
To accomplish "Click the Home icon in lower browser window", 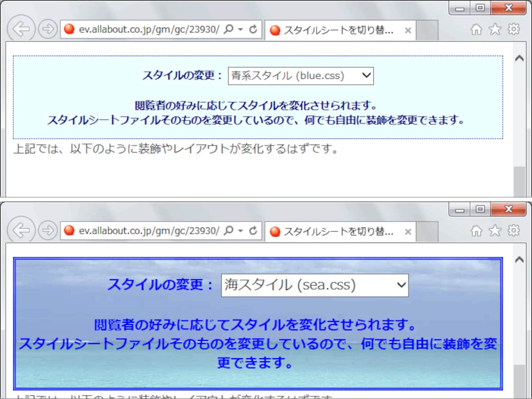I will (x=476, y=231).
